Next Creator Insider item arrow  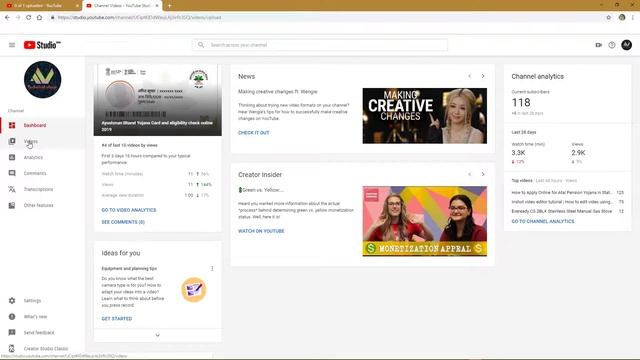click(x=483, y=174)
